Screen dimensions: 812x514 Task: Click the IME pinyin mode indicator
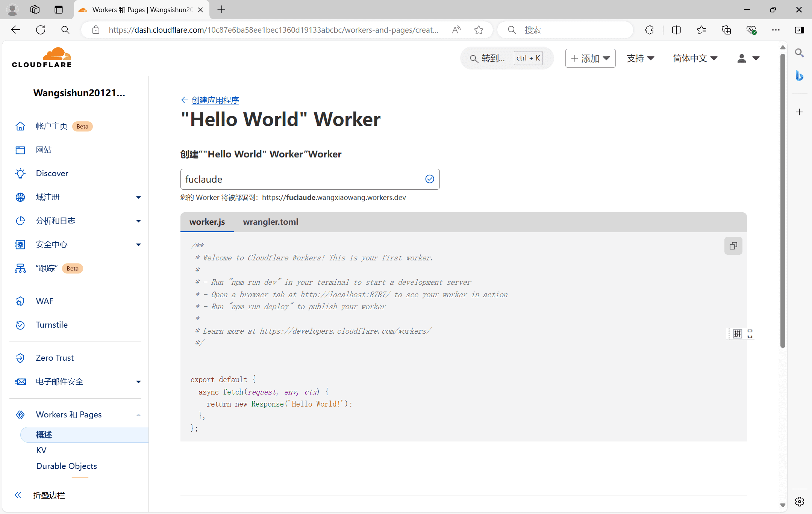coord(738,334)
